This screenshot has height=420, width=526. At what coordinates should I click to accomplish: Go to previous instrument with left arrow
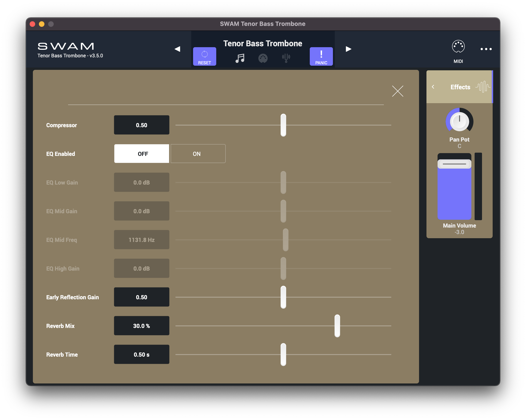pyautogui.click(x=177, y=49)
